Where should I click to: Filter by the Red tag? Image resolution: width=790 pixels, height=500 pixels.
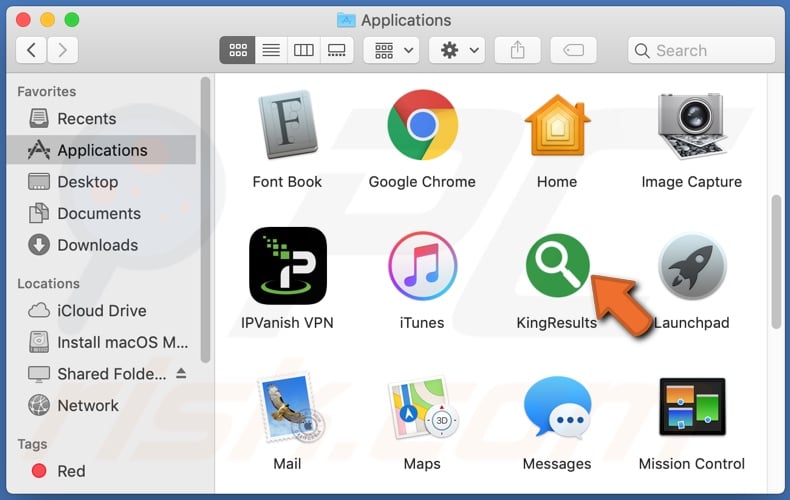pyautogui.click(x=101, y=471)
